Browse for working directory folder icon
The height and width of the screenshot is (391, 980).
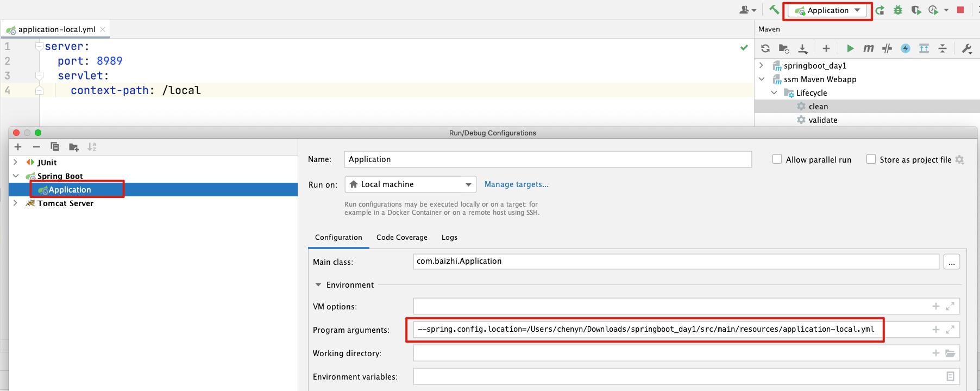[950, 353]
